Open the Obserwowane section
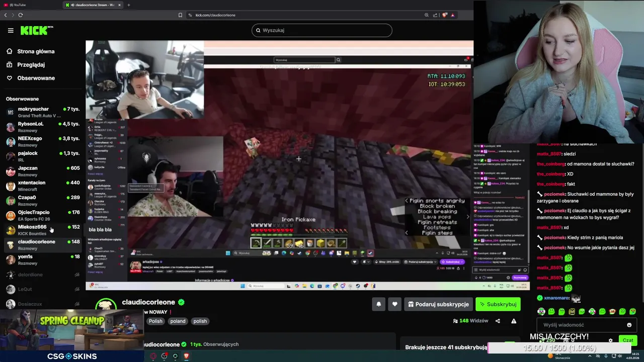 point(30,78)
